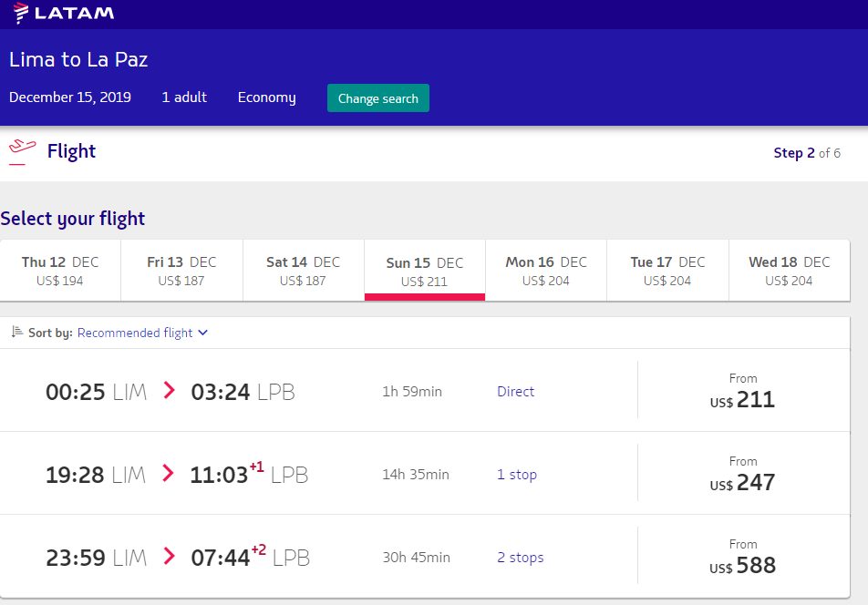Open the 2 stops details link

pos(520,558)
